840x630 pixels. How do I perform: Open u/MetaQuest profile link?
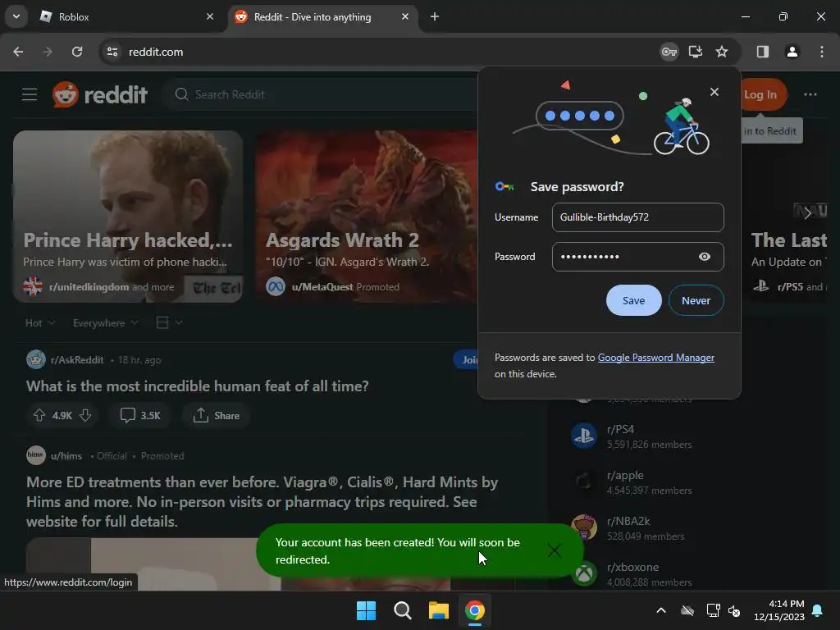(322, 287)
